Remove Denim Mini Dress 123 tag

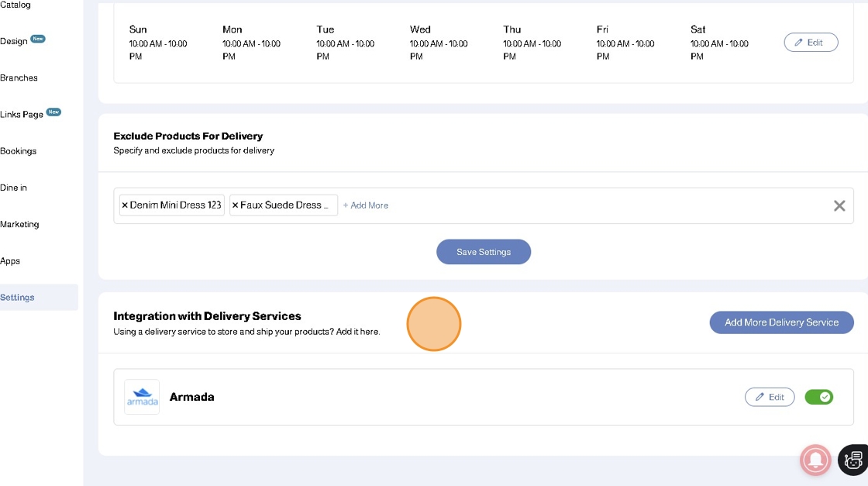[x=125, y=205]
